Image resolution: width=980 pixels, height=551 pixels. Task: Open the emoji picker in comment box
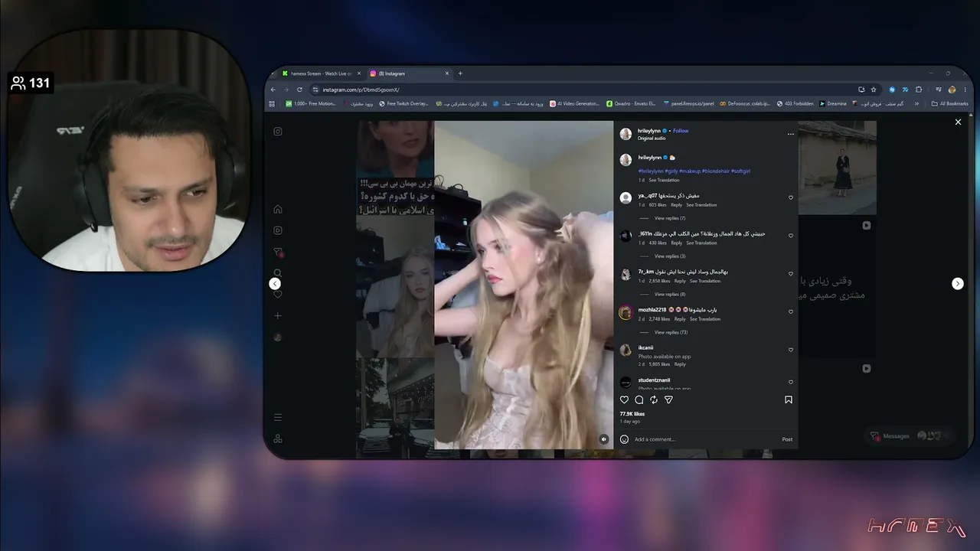point(624,439)
